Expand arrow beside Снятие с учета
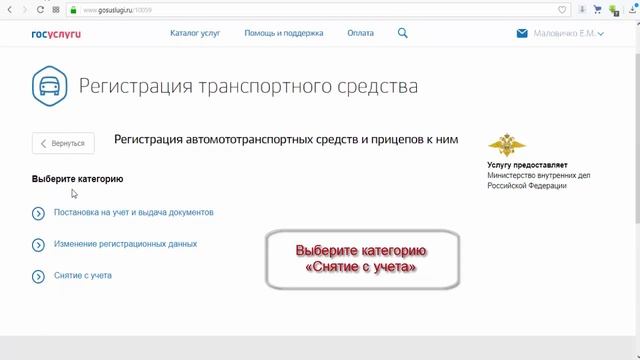Screen dimensions: 640x360 [x=38, y=277]
